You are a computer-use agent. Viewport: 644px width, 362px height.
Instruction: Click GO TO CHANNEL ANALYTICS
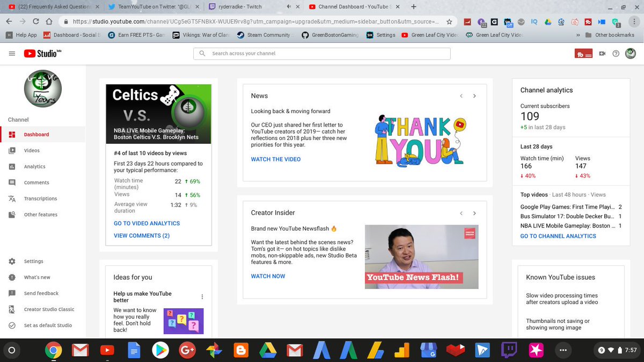[558, 236]
